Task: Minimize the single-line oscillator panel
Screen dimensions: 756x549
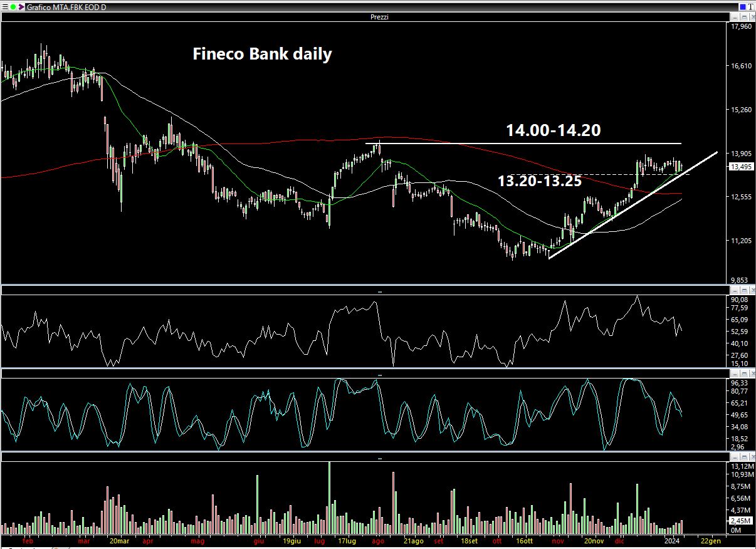Action: tap(734, 291)
